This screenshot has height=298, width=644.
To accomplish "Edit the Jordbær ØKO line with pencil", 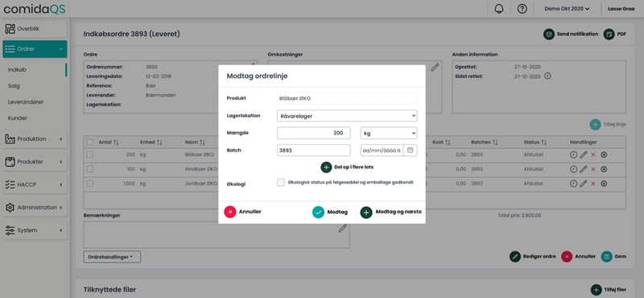I will pyautogui.click(x=583, y=184).
